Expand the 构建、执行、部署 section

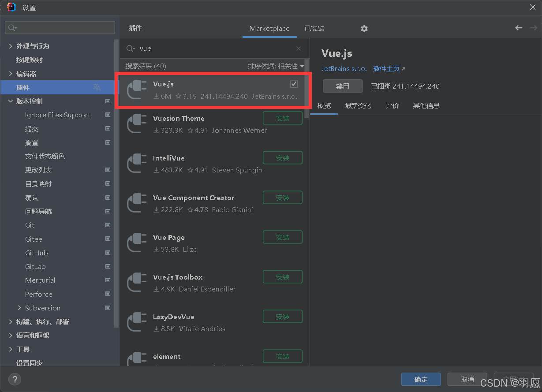point(11,321)
